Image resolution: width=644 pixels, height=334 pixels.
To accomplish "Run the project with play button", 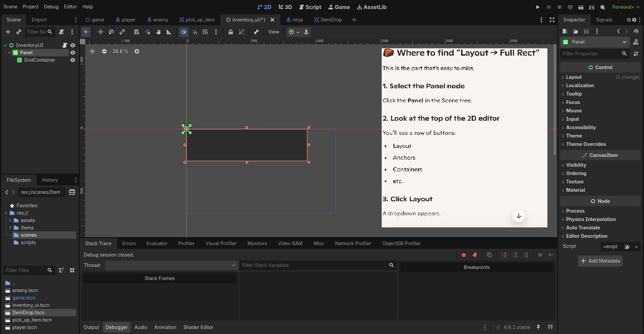I will (x=538, y=7).
